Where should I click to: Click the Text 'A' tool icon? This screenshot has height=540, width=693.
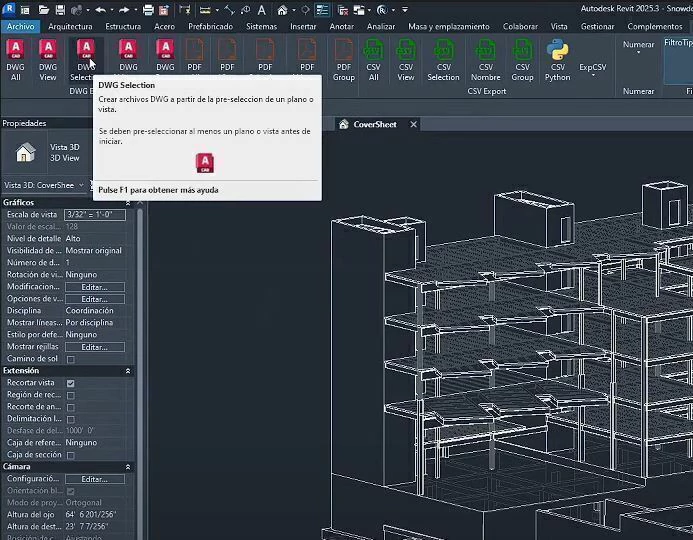pyautogui.click(x=262, y=10)
